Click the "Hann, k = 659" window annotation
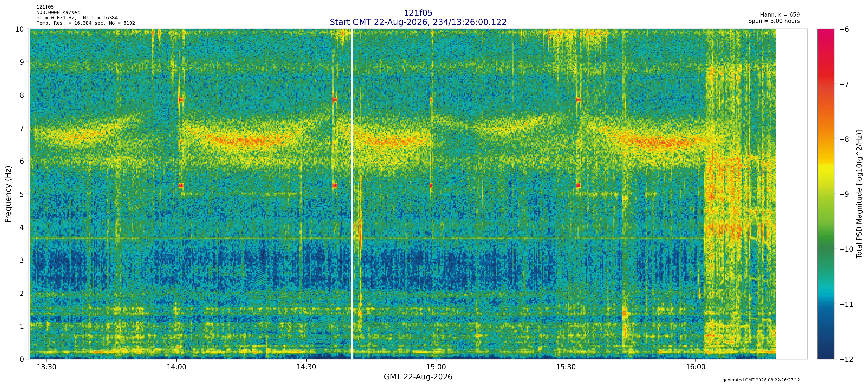Screen dimensions: 868x387 780,15
